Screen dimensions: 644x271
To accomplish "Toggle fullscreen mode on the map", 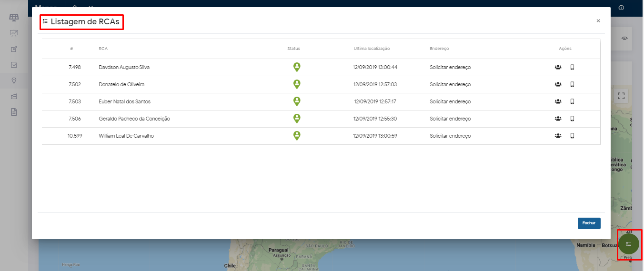I will click(621, 96).
